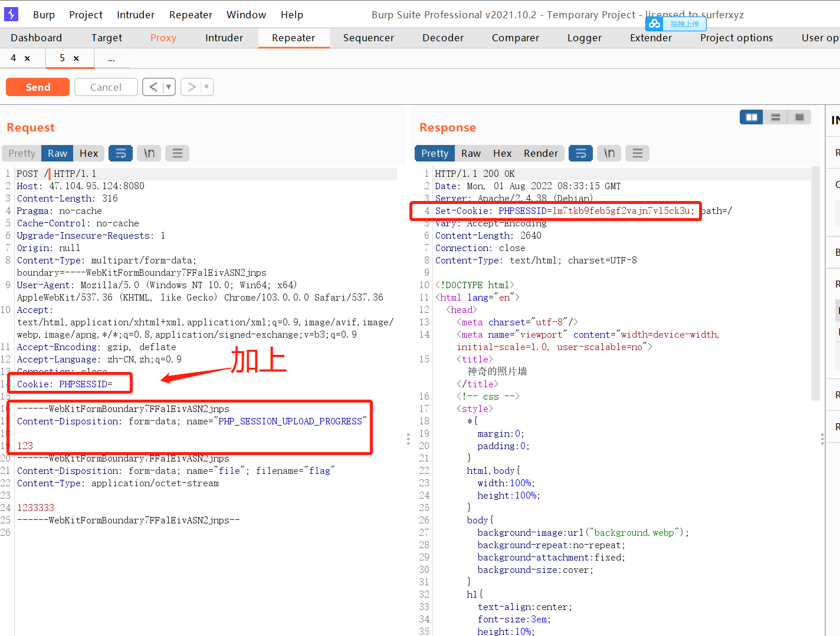Add new Repeater tab via ellipsis
The width and height of the screenshot is (840, 636).
(x=111, y=58)
